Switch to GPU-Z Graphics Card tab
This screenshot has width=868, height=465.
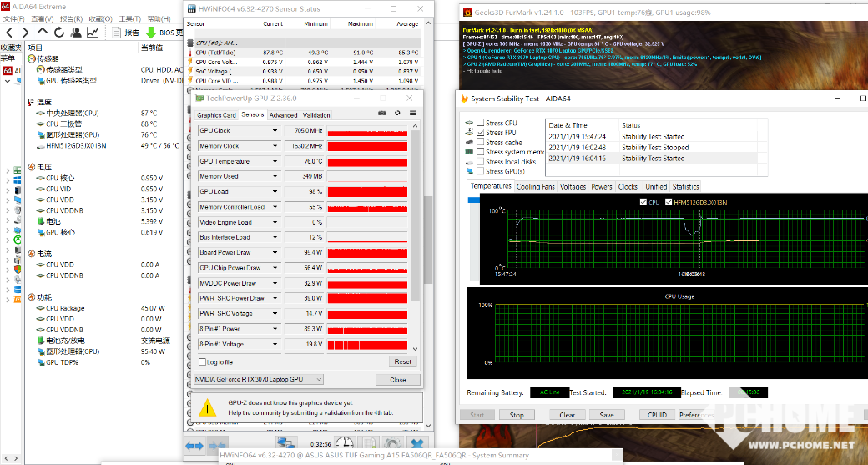tap(216, 115)
